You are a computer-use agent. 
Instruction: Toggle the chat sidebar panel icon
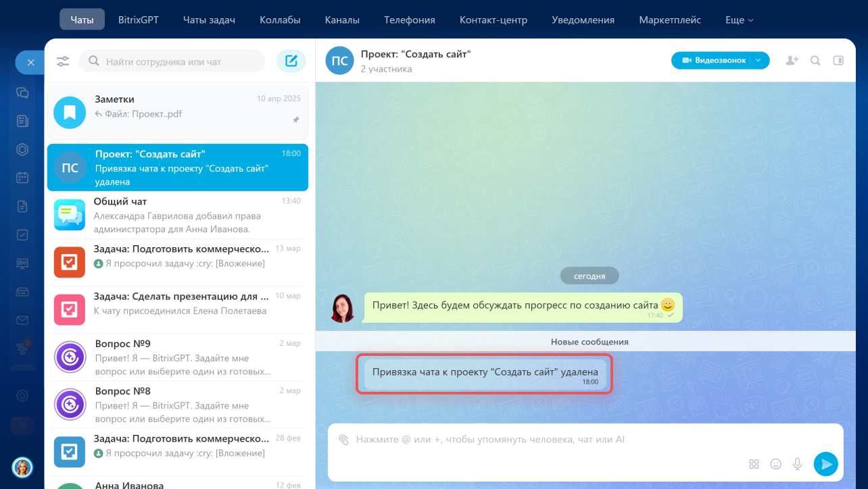(x=838, y=61)
